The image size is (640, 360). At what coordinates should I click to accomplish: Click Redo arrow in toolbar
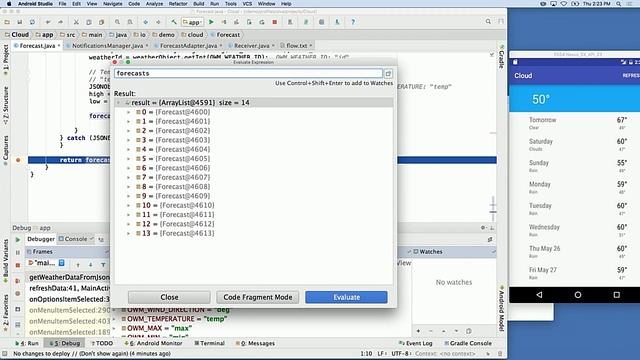click(x=60, y=22)
